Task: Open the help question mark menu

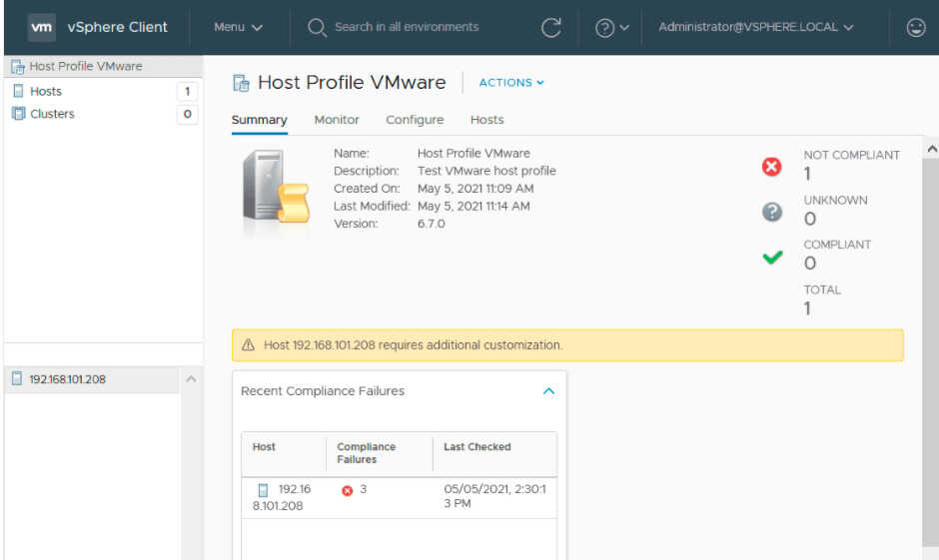Action: click(611, 28)
